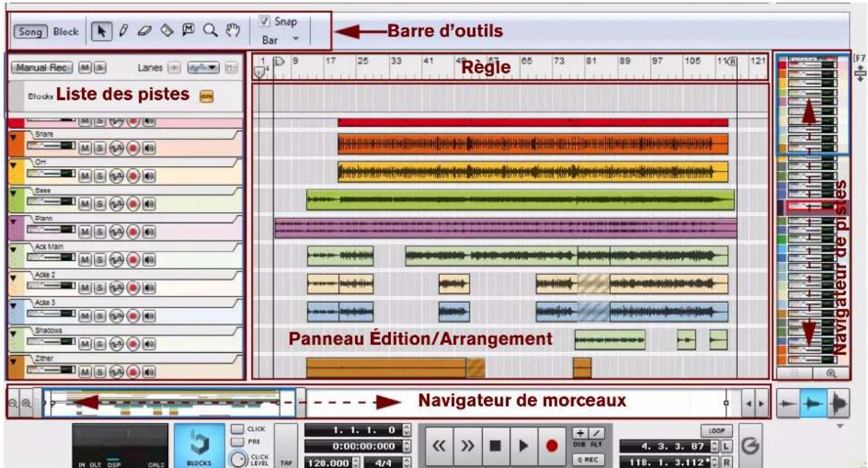
Task: Adjust the Click Level knob
Action: [x=239, y=458]
